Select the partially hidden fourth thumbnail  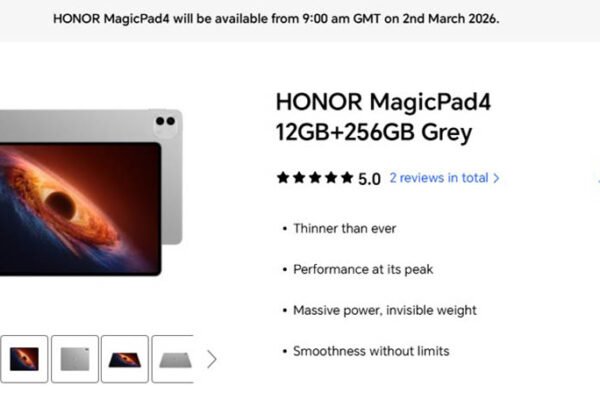click(173, 359)
